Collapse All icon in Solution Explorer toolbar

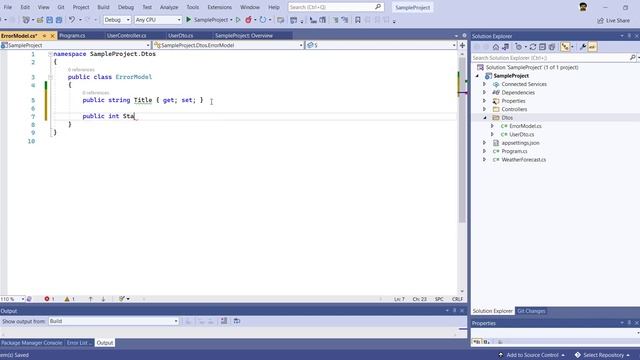coord(542,47)
